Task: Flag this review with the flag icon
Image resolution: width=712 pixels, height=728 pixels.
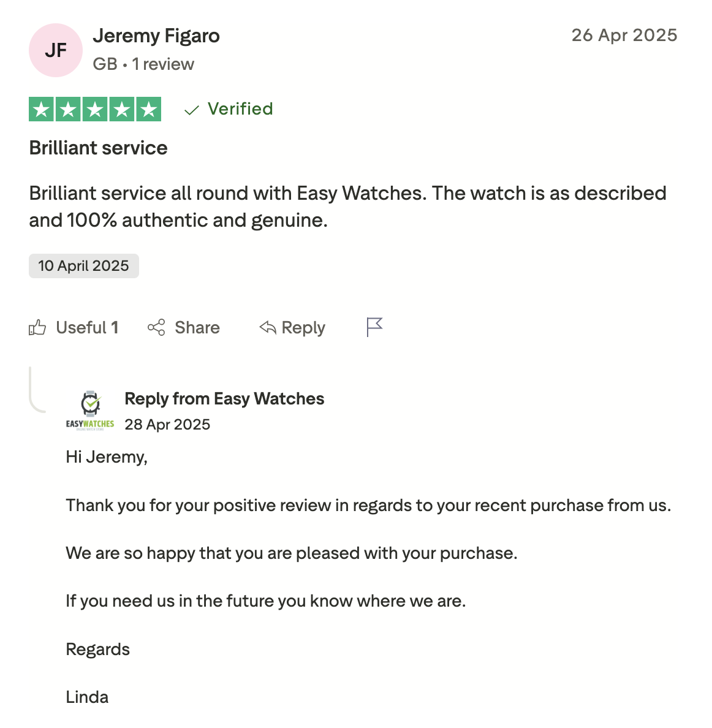Action: 374,327
